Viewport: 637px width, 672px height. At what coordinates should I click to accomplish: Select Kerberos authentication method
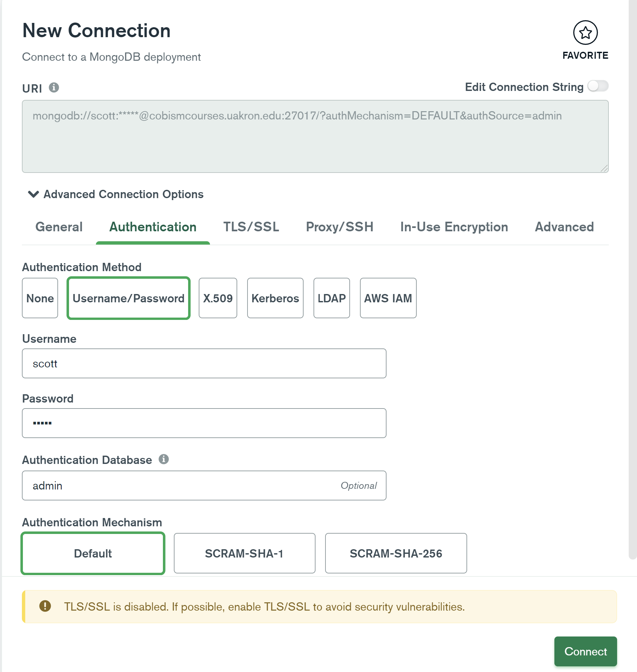[275, 298]
